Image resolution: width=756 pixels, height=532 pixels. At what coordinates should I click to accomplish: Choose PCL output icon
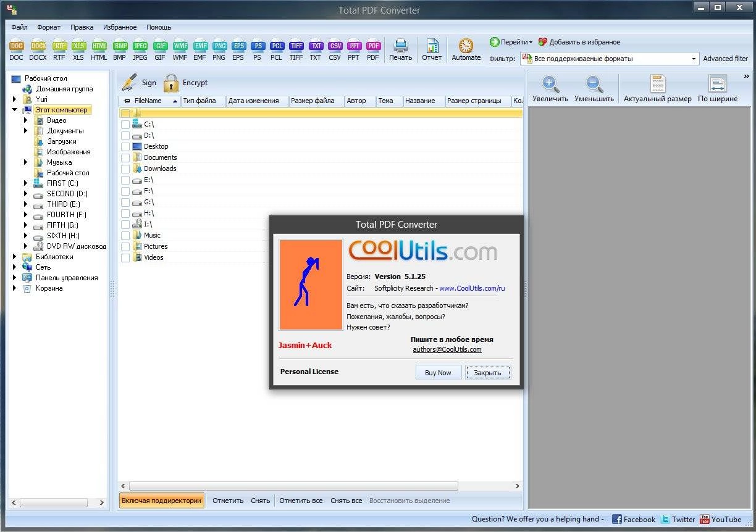point(277,49)
